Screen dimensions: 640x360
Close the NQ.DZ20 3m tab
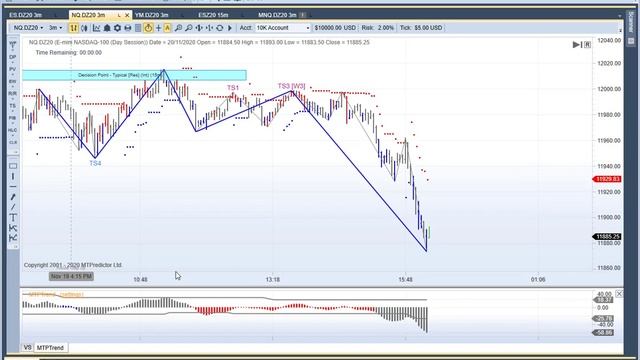point(127,15)
